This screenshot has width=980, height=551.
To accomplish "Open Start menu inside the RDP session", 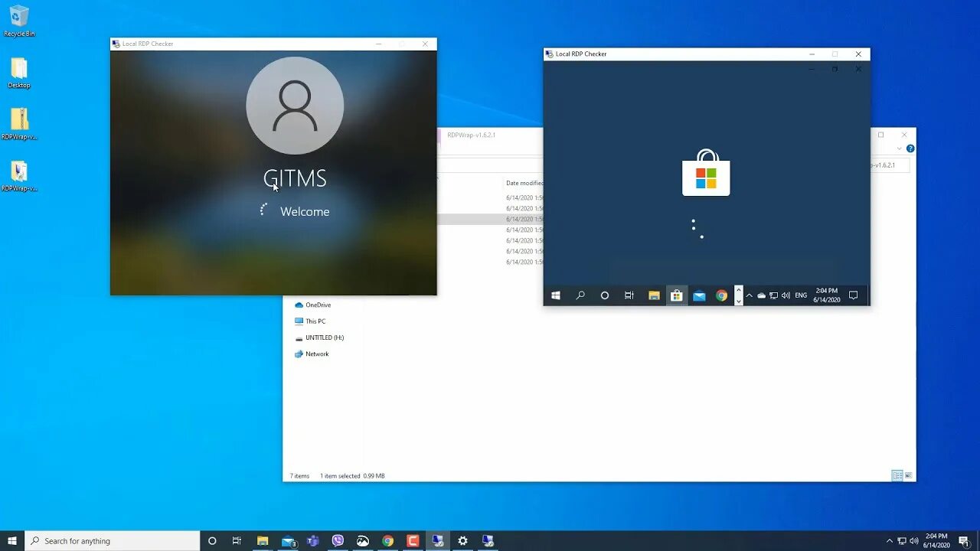I will pos(556,295).
